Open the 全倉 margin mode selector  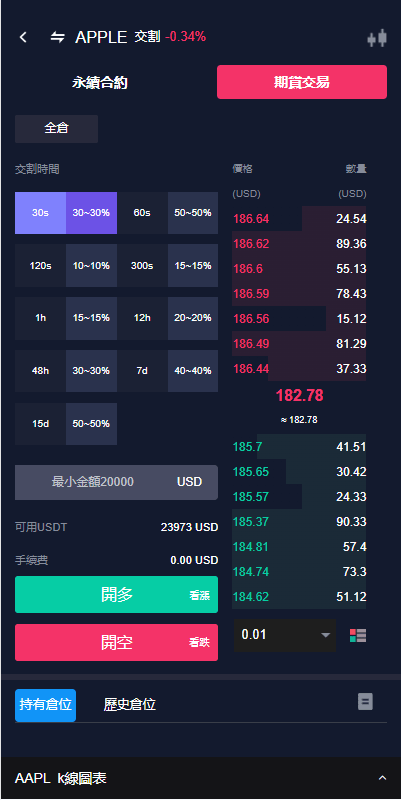tap(56, 129)
